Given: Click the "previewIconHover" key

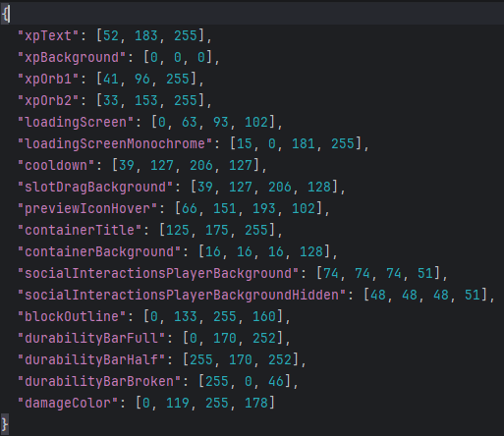Looking at the screenshot, I should (87, 208).
